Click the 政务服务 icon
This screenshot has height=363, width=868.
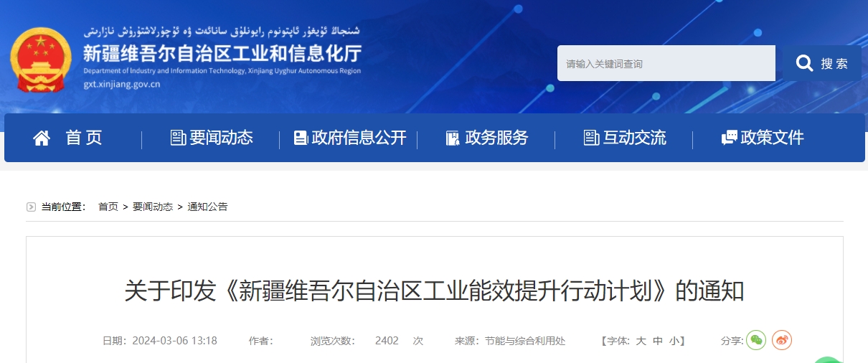pyautogui.click(x=452, y=138)
